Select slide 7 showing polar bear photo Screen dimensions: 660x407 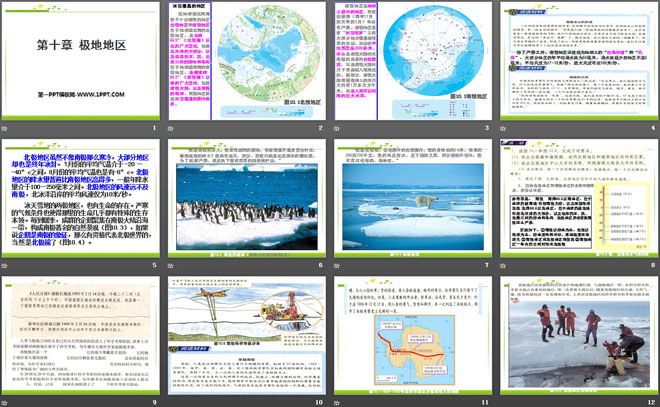(413, 198)
